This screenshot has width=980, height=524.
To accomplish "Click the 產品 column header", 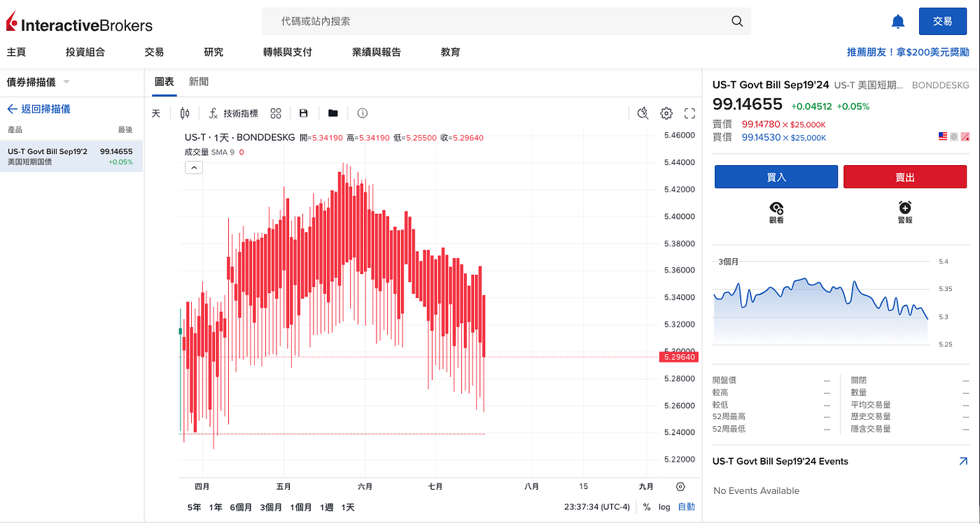I will [15, 130].
